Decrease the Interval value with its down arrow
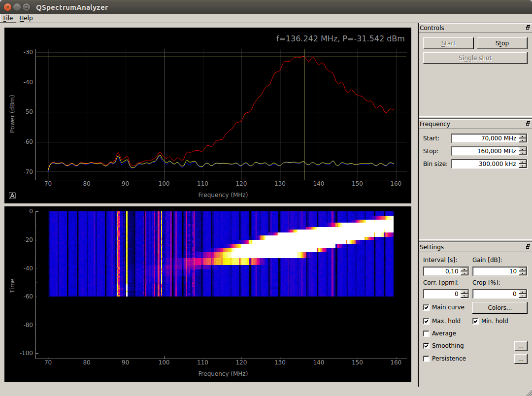 pos(465,273)
